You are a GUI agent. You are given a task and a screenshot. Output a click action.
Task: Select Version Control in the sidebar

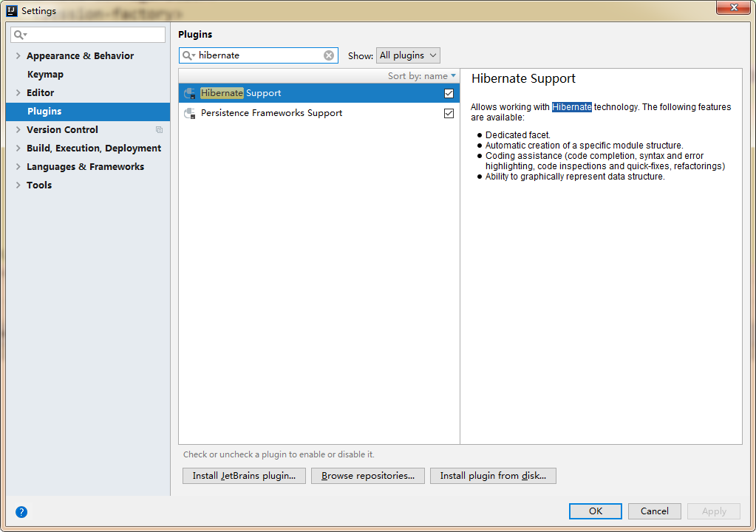[62, 129]
